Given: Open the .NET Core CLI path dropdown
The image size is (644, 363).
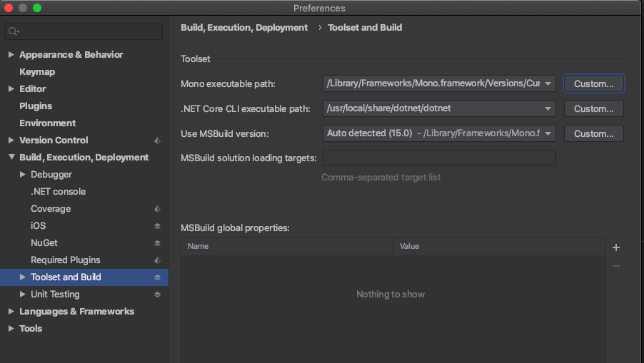Looking at the screenshot, I should [x=548, y=109].
